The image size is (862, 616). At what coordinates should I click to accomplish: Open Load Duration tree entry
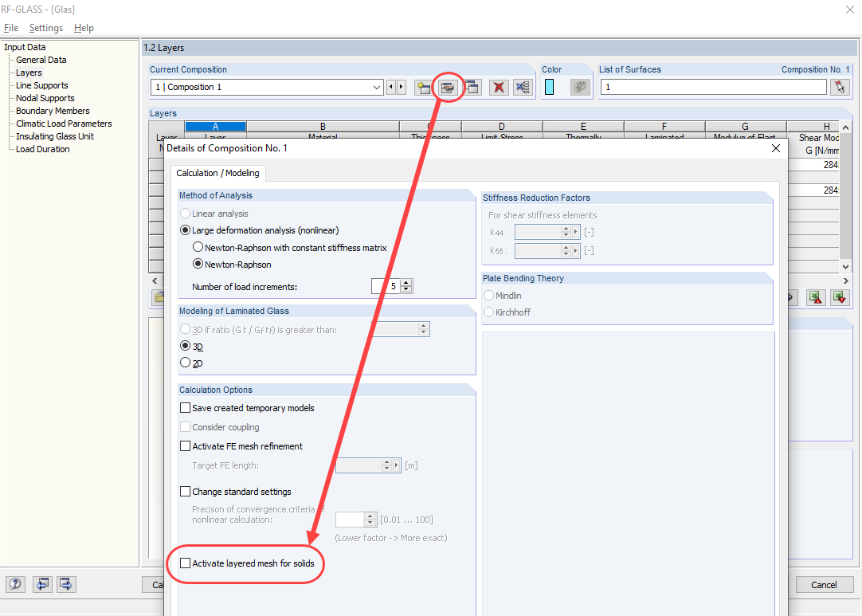click(x=43, y=149)
